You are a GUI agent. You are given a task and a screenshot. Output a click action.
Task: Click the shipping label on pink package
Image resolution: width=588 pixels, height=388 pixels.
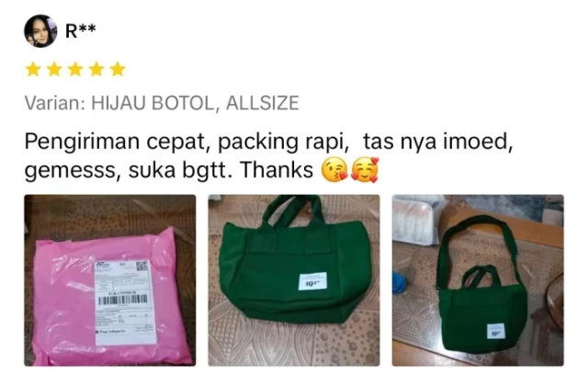pyautogui.click(x=125, y=302)
